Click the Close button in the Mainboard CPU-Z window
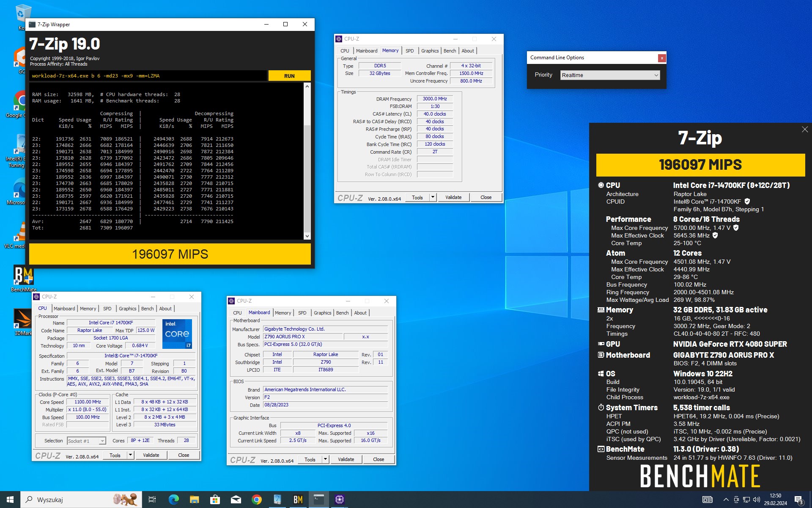The image size is (812, 508). click(379, 459)
